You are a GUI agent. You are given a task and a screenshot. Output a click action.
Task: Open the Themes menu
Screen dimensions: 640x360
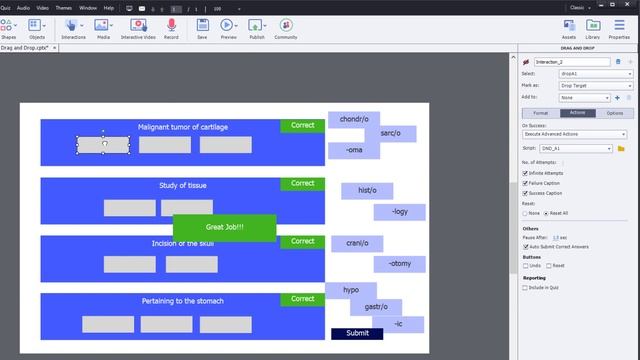click(64, 8)
